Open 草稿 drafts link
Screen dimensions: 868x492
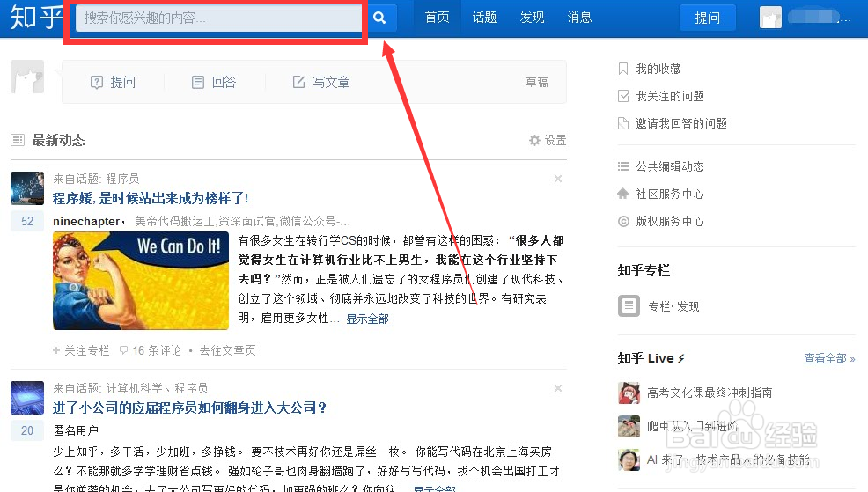(537, 82)
